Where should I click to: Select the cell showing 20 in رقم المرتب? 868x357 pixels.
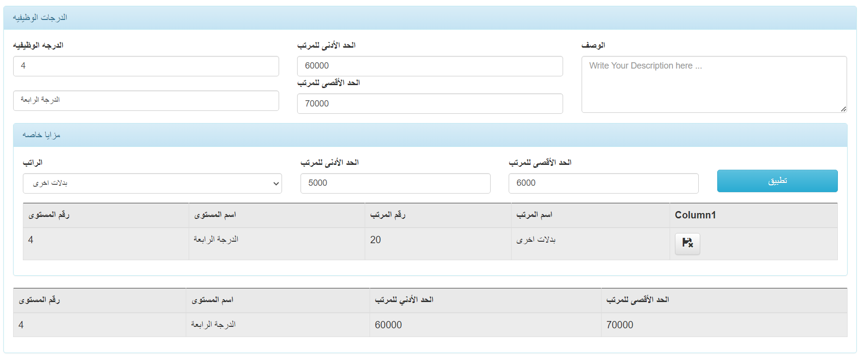coord(375,240)
